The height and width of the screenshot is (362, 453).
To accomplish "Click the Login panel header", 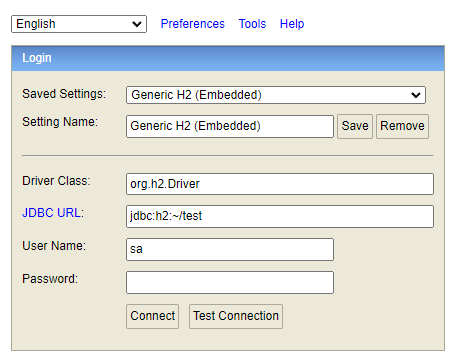I will tap(228, 58).
